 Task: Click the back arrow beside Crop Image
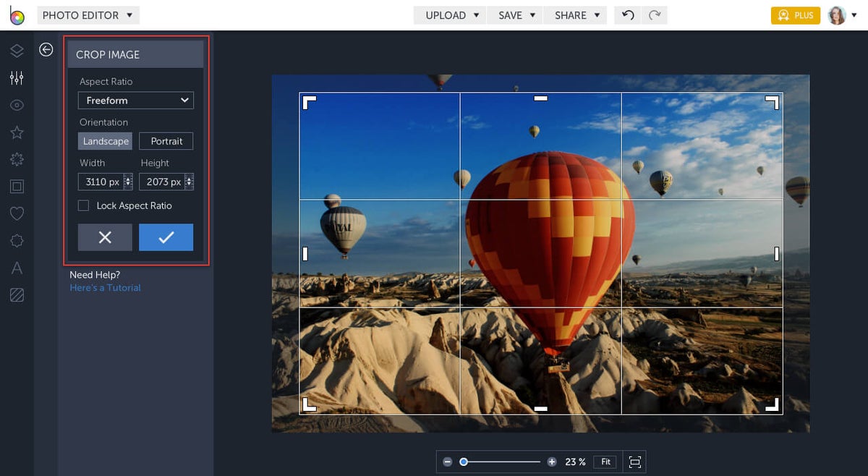pos(46,49)
